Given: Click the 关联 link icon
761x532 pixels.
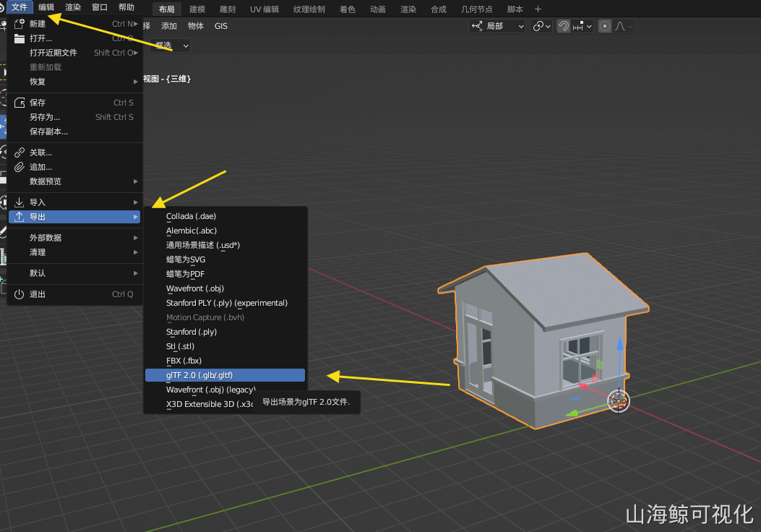Looking at the screenshot, I should pyautogui.click(x=20, y=153).
